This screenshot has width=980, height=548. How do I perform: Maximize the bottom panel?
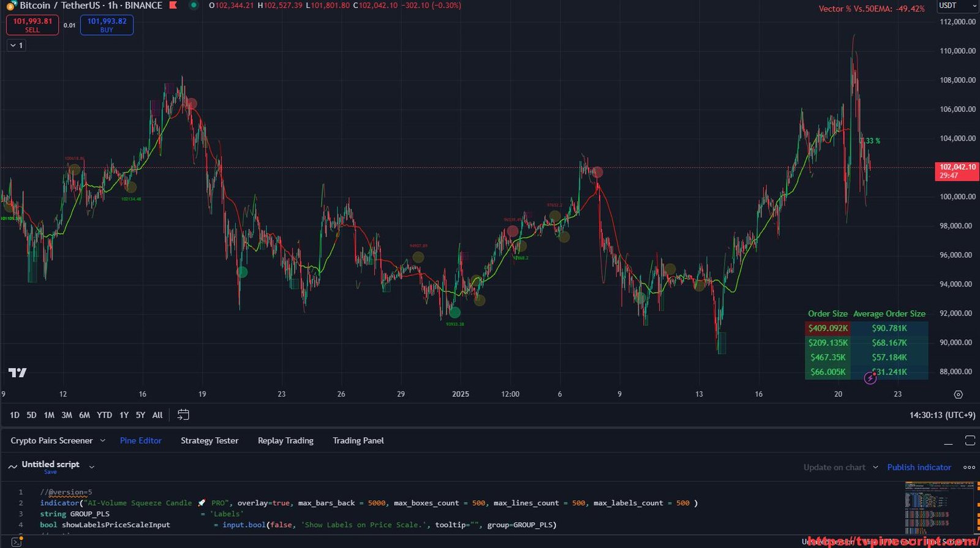[970, 441]
